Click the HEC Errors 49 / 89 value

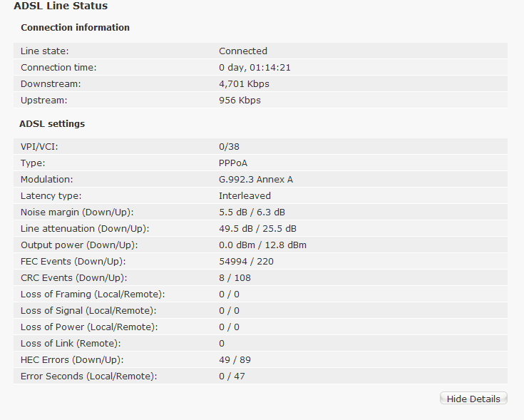[235, 360]
